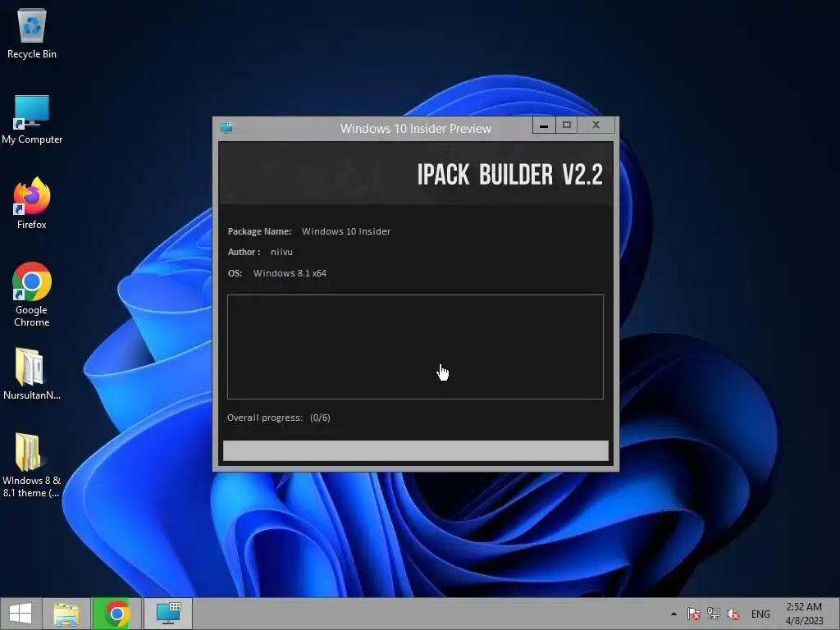This screenshot has height=630, width=840.
Task: Maximize the Windows 10 Insider Preview window
Action: pos(566,126)
